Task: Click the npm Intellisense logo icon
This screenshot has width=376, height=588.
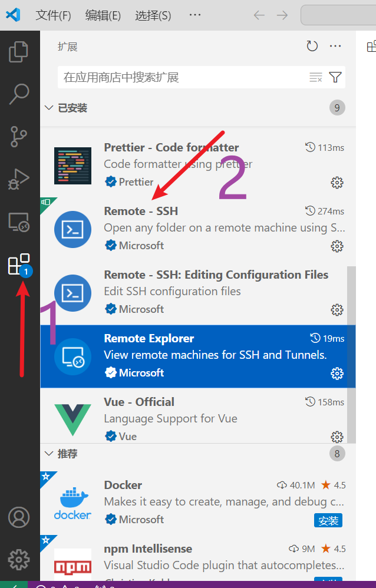Action: (x=73, y=566)
